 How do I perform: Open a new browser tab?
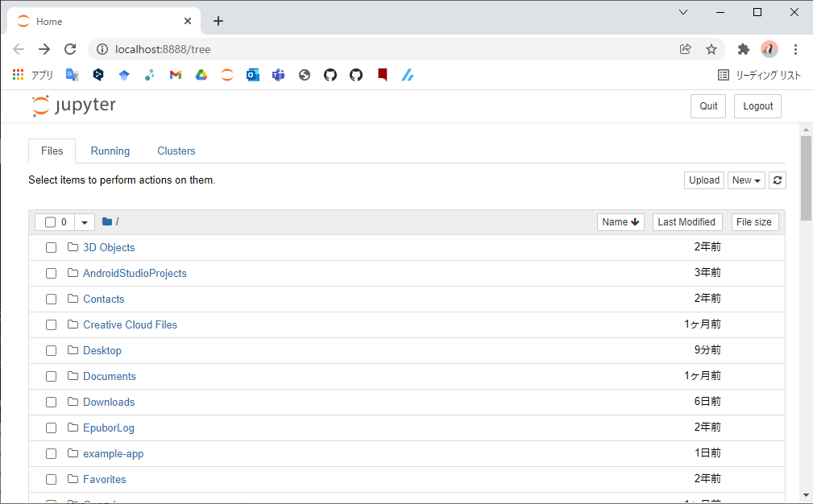pos(218,21)
